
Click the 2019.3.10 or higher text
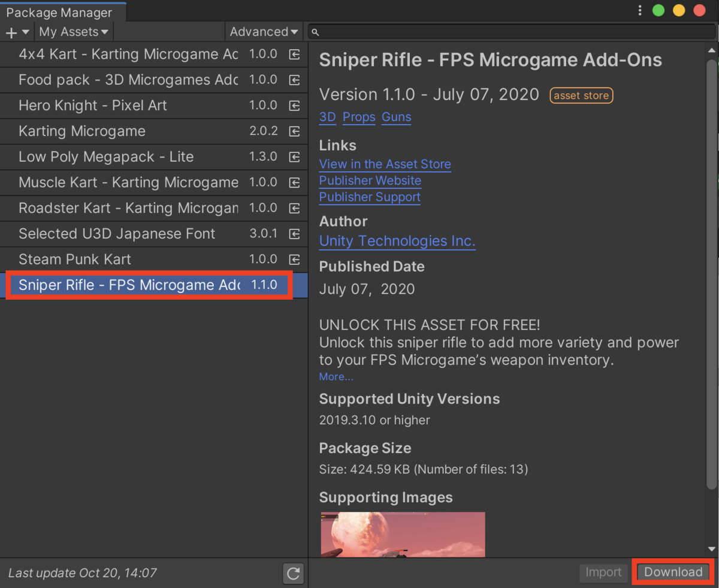(x=374, y=420)
